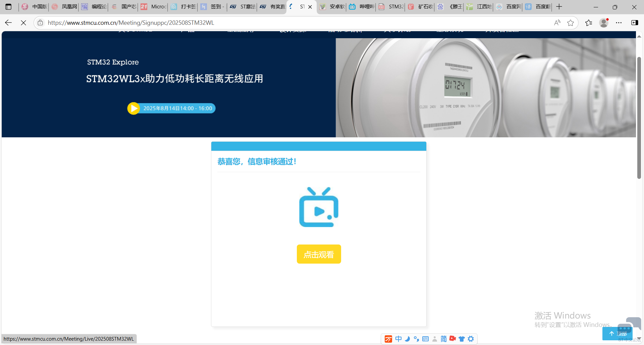Switch to the 安卓软 tab
Screen dimensions: 644x345
(331, 7)
